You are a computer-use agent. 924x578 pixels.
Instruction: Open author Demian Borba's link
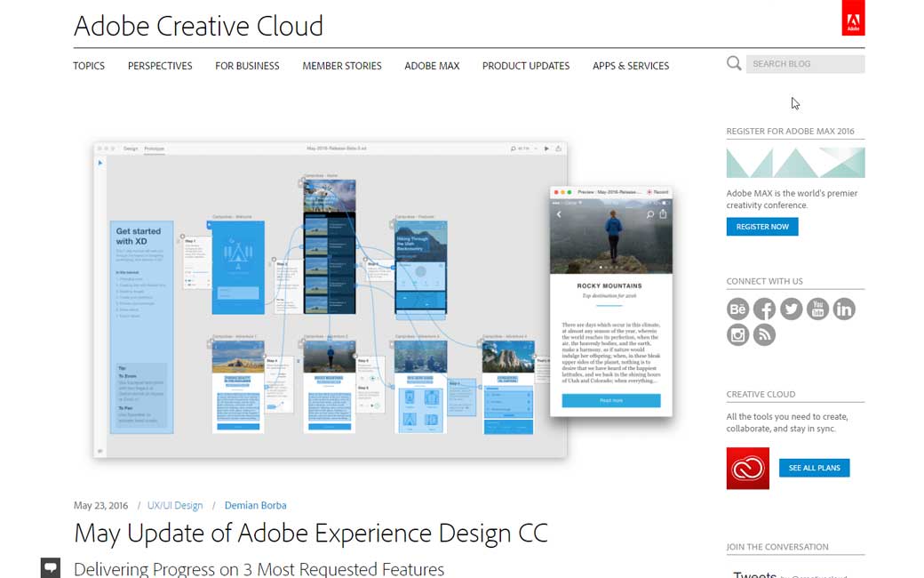pos(255,505)
